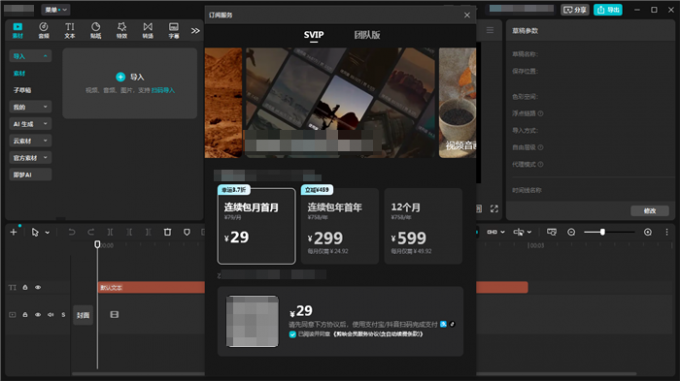The image size is (680, 381).
Task: Open the 即梦AI sidebar item
Action: (30, 175)
